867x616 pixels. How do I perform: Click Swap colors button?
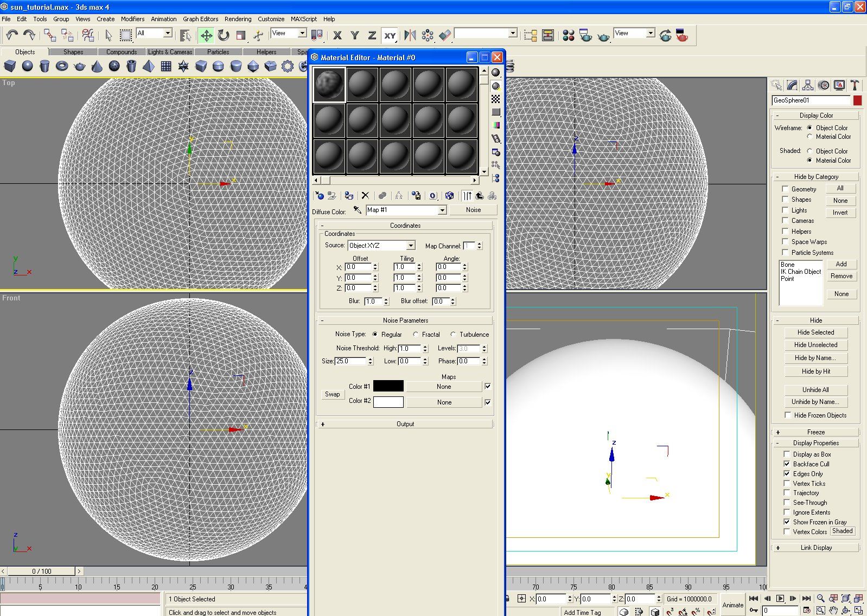point(333,394)
